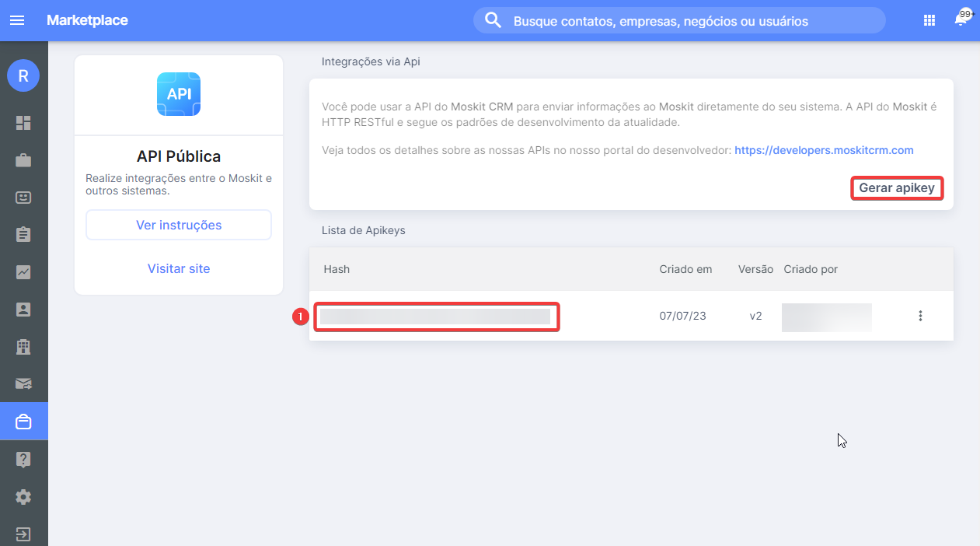Open the briefcase deals icon
The width and height of the screenshot is (980, 546).
tap(23, 160)
